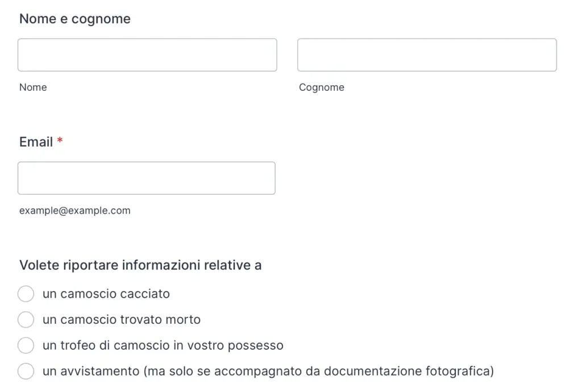The width and height of the screenshot is (582, 392).
Task: Select the "un avvistamento" radio circle
Action: coord(26,372)
